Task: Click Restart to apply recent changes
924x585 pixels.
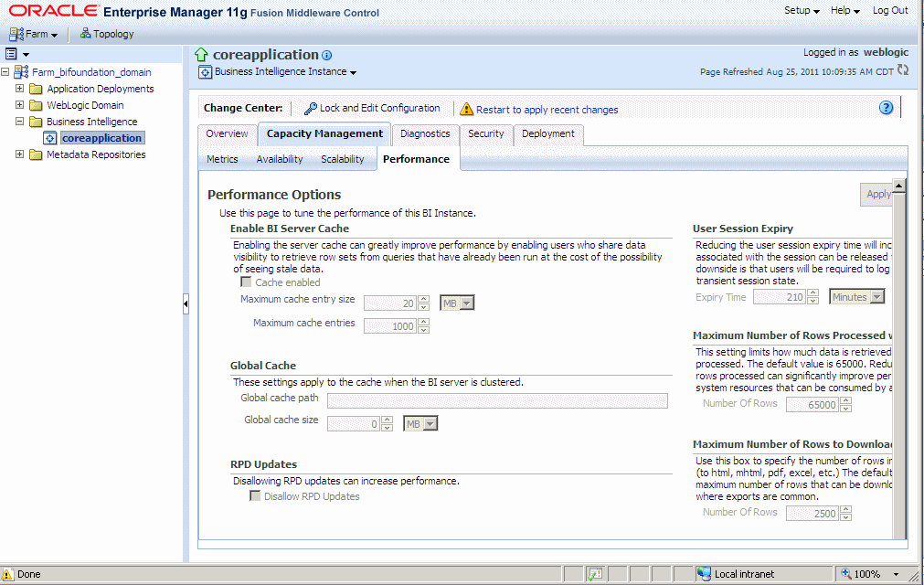Action: click(539, 110)
